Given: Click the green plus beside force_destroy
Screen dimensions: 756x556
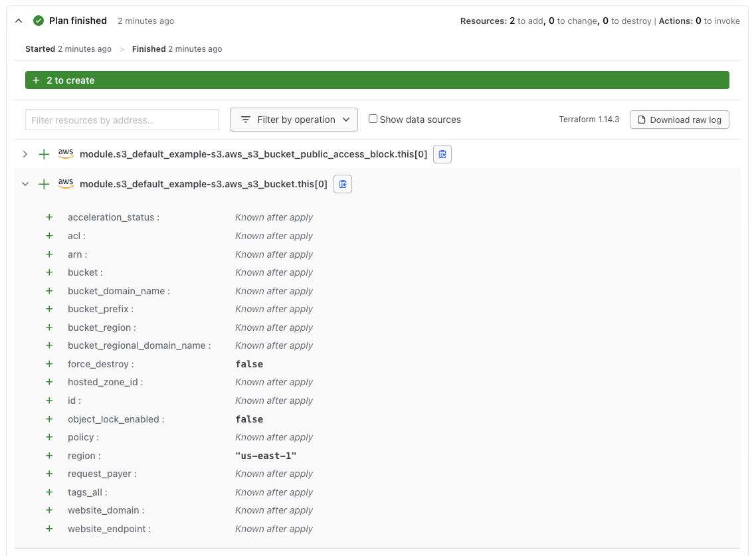Looking at the screenshot, I should tap(49, 364).
